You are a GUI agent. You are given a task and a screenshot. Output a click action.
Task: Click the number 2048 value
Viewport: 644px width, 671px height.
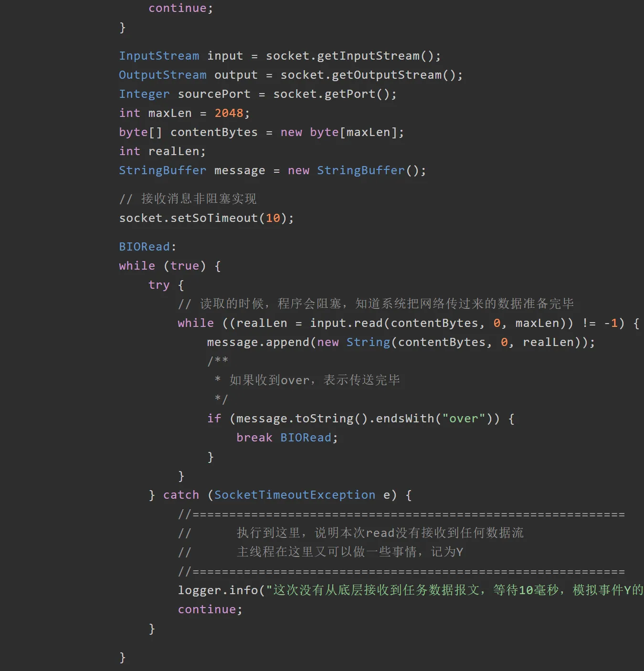pos(229,113)
